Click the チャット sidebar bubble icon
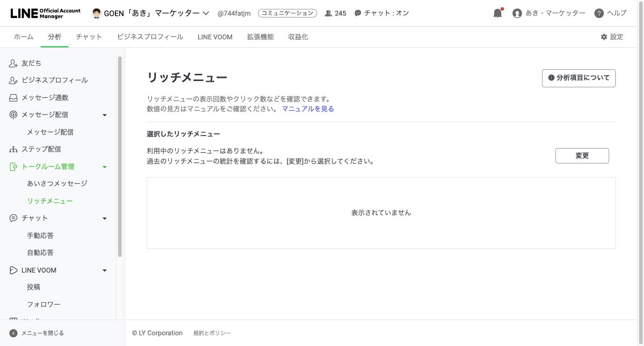 coord(13,218)
